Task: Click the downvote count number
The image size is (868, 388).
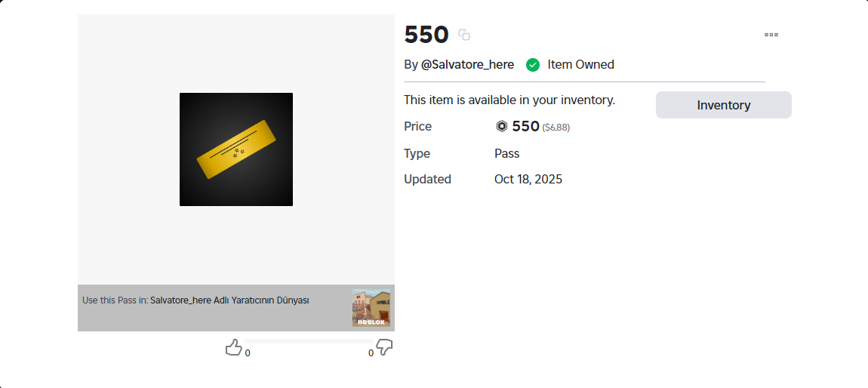Action: pos(371,353)
